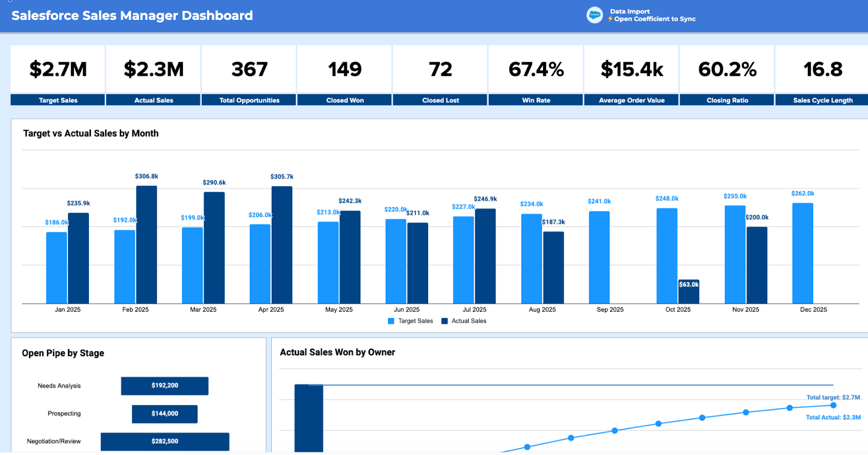Screen dimensions: 868x455
Task: Click the Needs Analysis $192,200 bar
Action: pos(165,386)
